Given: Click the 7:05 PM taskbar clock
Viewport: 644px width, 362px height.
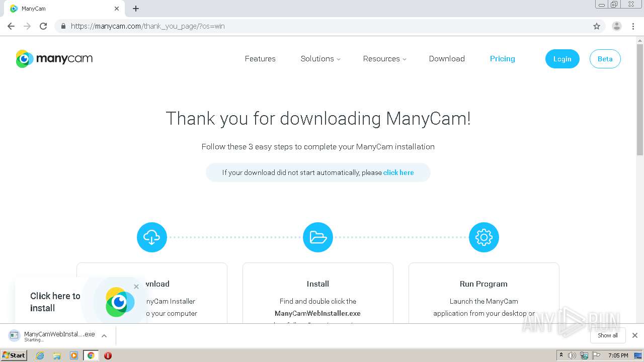Looking at the screenshot, I should [618, 355].
